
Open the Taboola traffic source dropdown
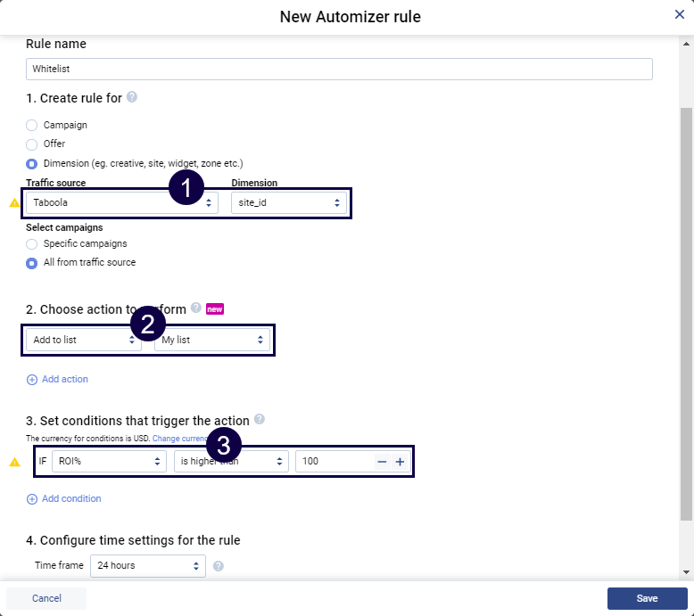tap(121, 202)
